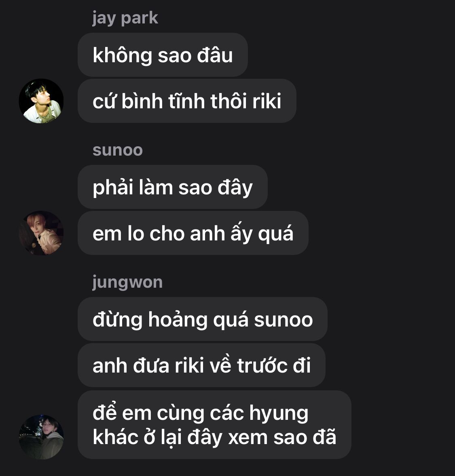Select the 'phải làm sao đây' bubble
The width and height of the screenshot is (455, 476).
(x=173, y=187)
